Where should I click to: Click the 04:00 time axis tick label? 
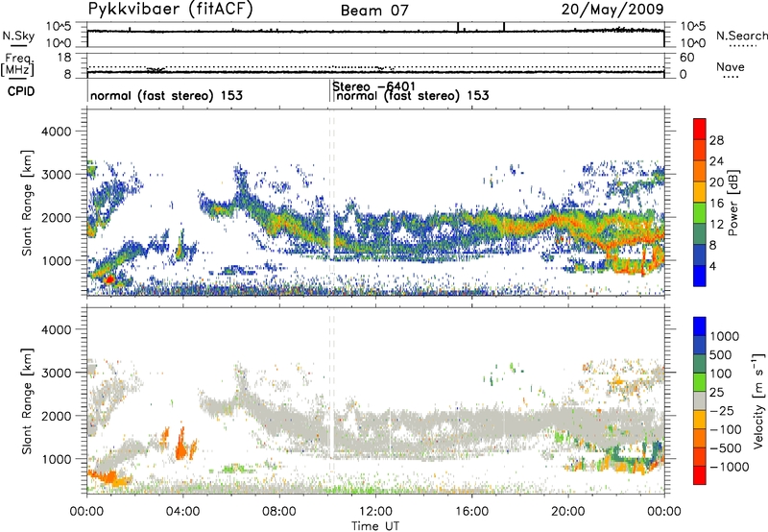click(x=182, y=511)
